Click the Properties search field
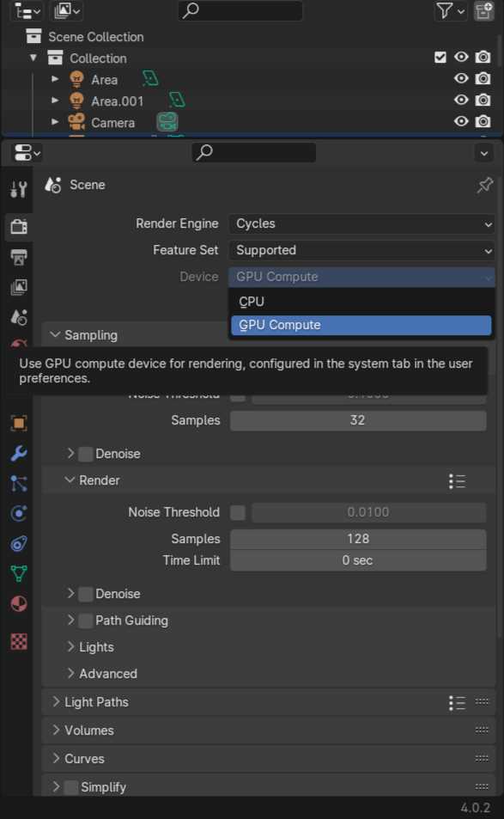 [x=254, y=152]
